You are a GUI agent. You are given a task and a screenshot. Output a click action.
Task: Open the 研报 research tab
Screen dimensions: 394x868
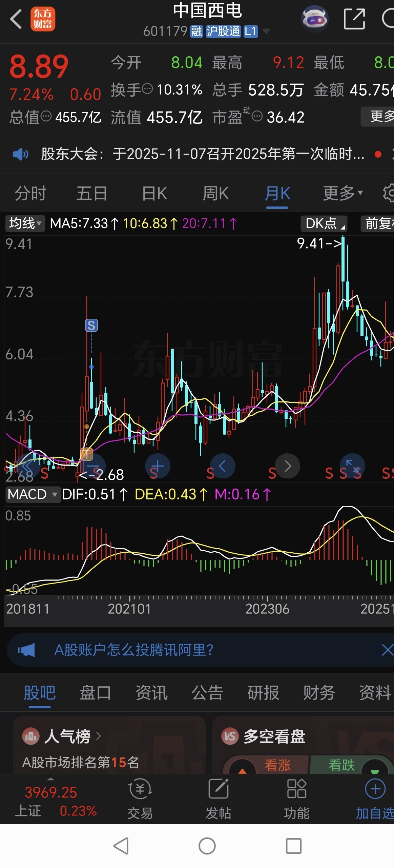tap(263, 692)
